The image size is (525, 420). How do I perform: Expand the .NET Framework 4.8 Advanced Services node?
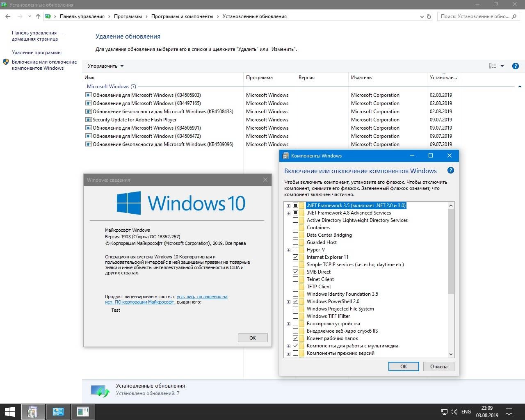coord(288,213)
